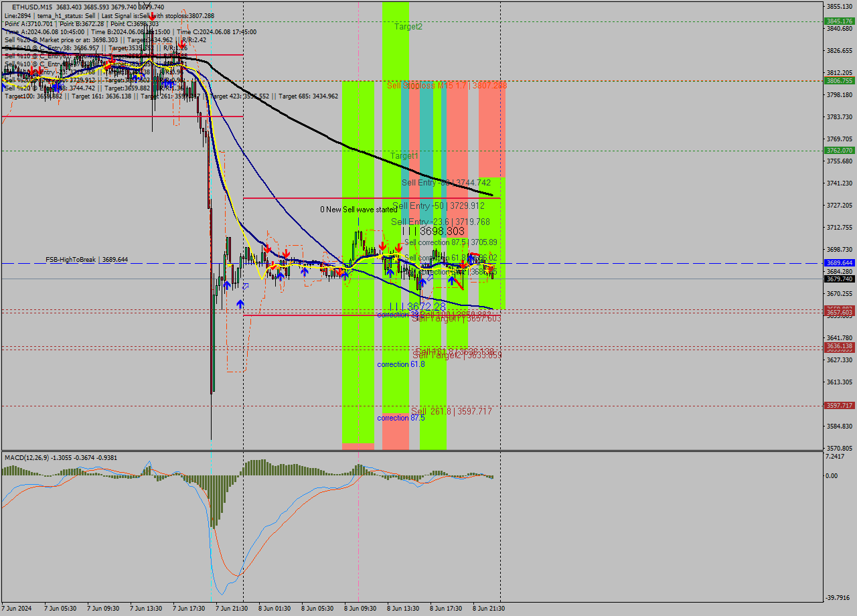This screenshot has height=616, width=857.
Task: Click the large red diagonal sell arrow near current price
Action: point(458,283)
